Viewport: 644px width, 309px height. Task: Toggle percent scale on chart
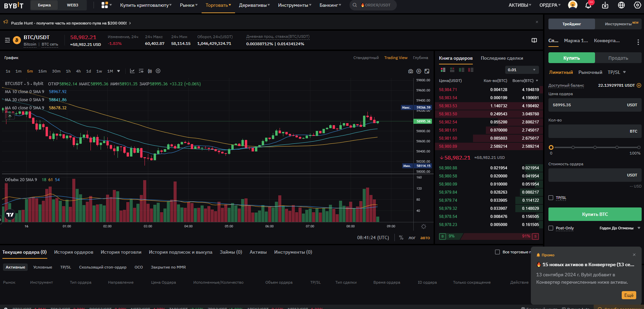tap(401, 237)
